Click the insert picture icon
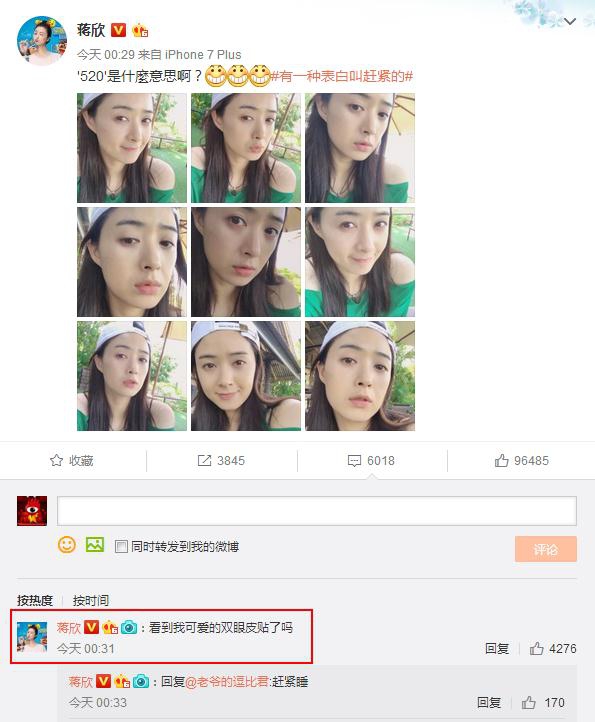 click(95, 545)
